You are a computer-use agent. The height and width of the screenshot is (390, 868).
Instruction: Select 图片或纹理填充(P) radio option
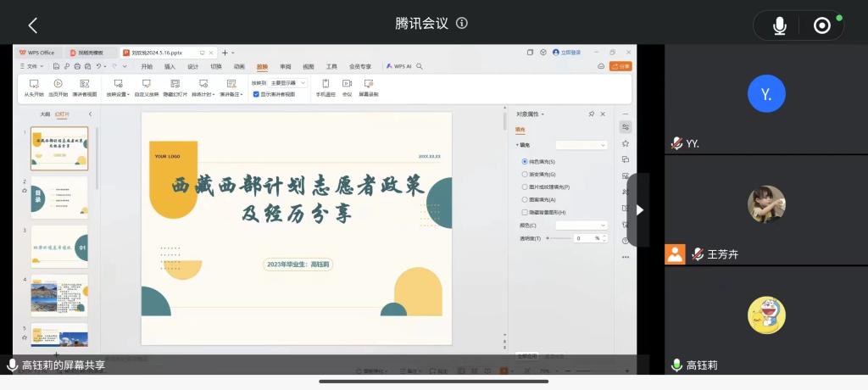pyautogui.click(x=525, y=187)
